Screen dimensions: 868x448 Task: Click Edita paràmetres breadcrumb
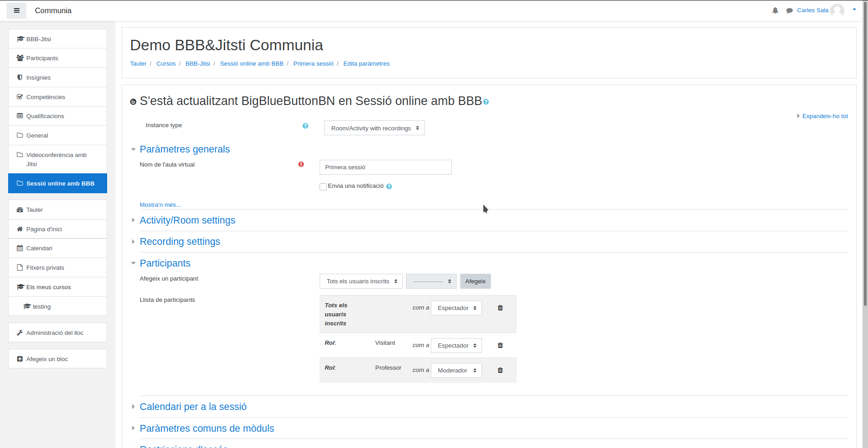tap(366, 64)
